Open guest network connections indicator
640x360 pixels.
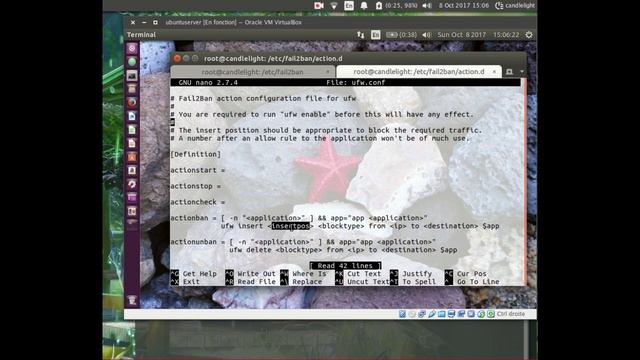click(x=360, y=35)
